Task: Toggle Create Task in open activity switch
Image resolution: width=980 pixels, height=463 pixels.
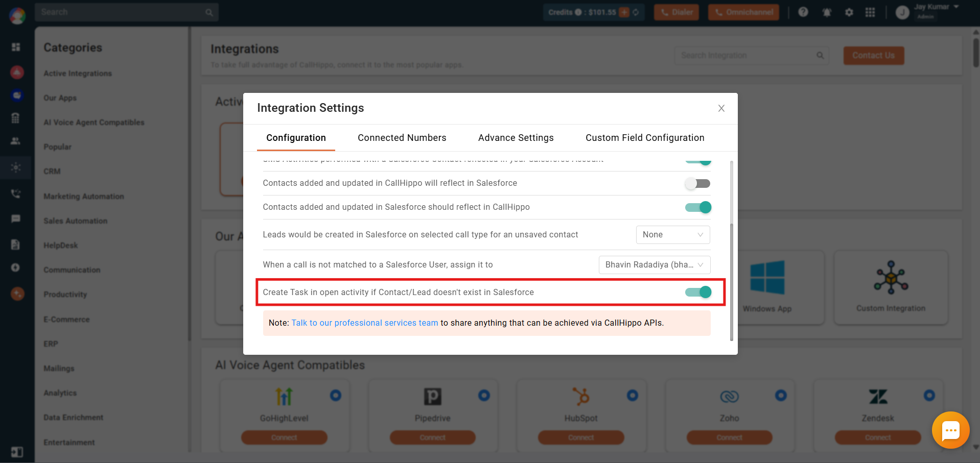Action: pyautogui.click(x=698, y=292)
